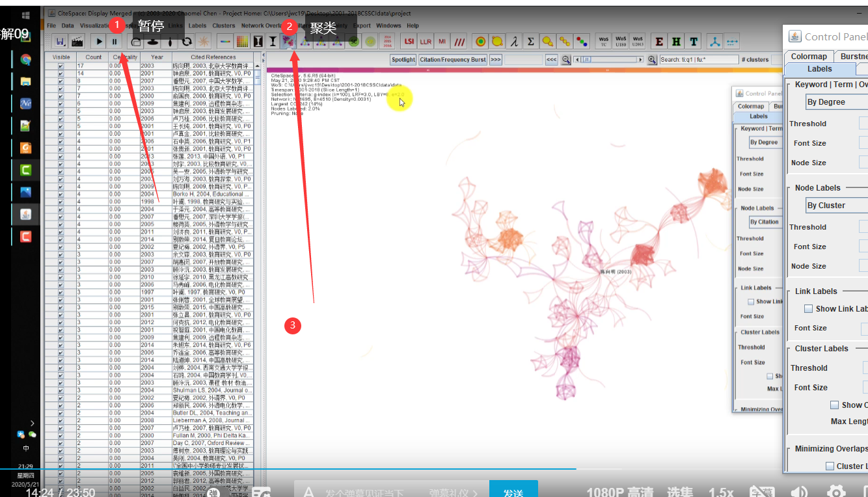Pause the layout with the 暂停 button
The image size is (868, 497).
click(x=114, y=42)
